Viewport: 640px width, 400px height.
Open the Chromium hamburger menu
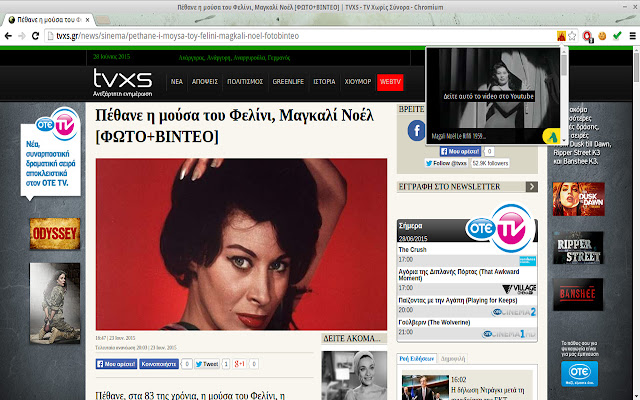632,36
